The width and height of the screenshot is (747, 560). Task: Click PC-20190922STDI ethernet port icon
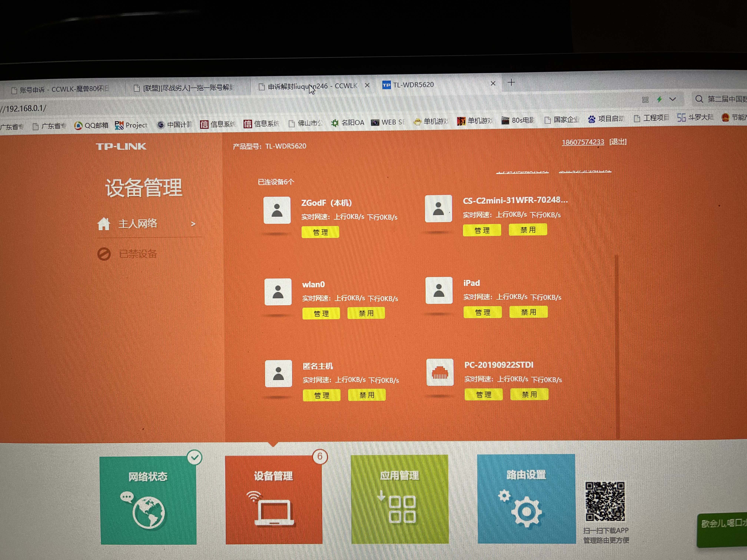440,372
